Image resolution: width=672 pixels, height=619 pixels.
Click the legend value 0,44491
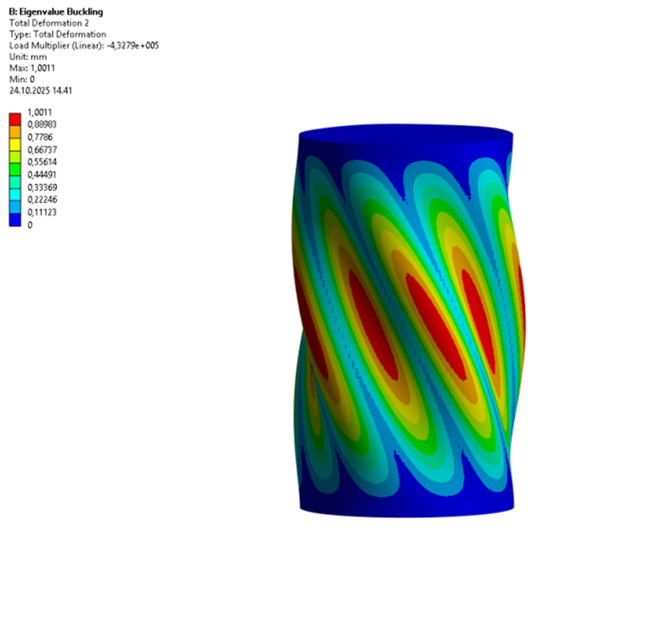[42, 175]
